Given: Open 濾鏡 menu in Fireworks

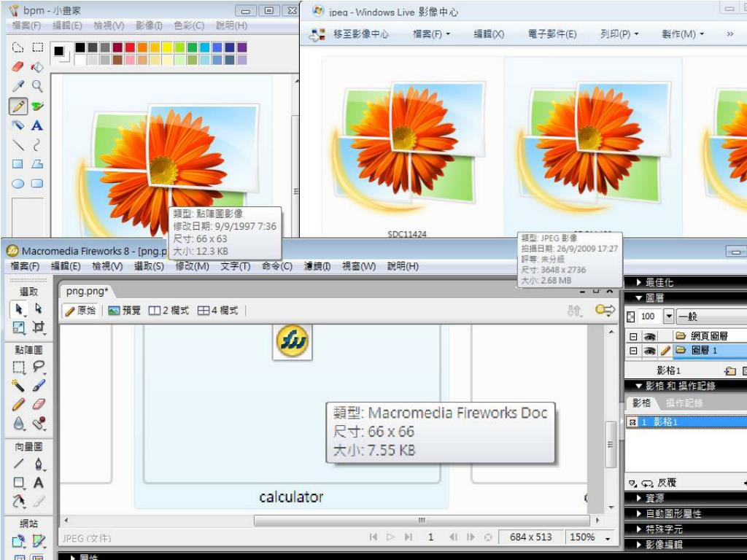Looking at the screenshot, I should pyautogui.click(x=317, y=266).
